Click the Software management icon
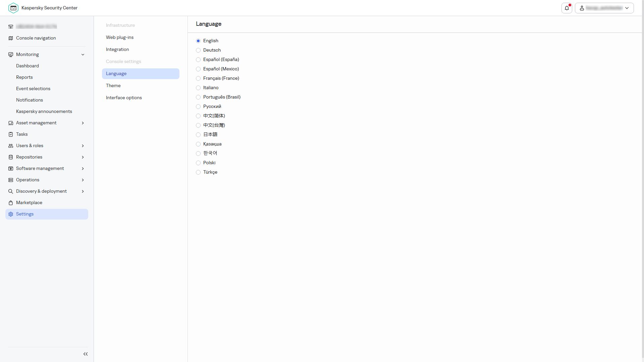The width and height of the screenshot is (644, 362). tap(11, 169)
